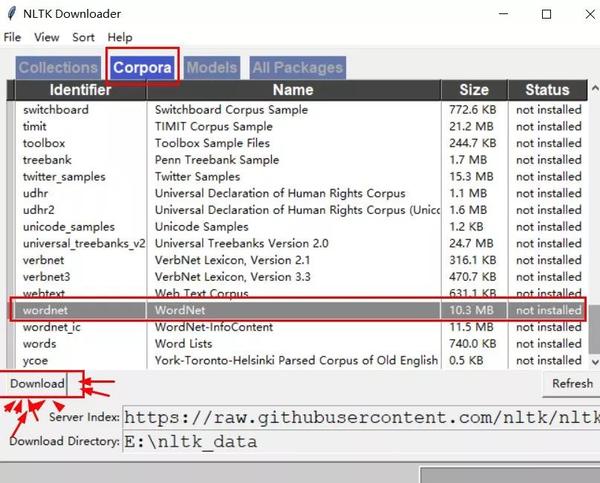Select the udhr2 identifier row
600x483 pixels.
point(39,210)
